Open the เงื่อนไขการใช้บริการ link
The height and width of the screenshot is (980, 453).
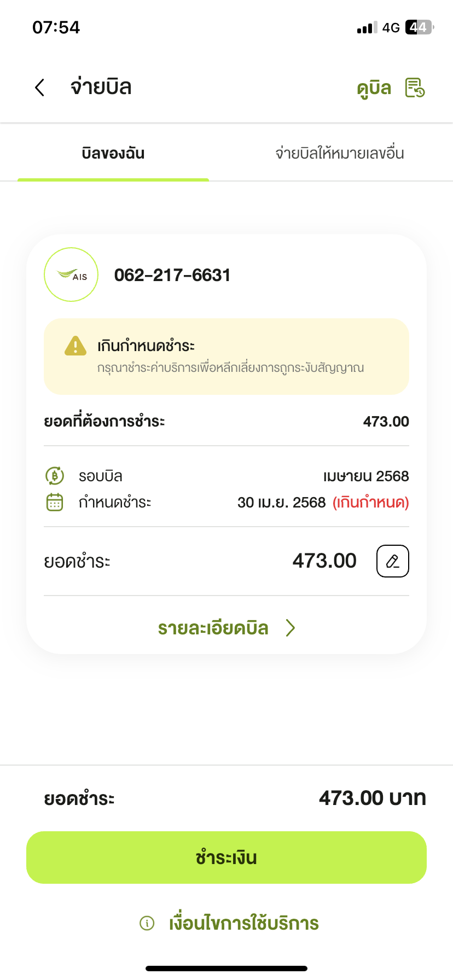click(x=244, y=923)
